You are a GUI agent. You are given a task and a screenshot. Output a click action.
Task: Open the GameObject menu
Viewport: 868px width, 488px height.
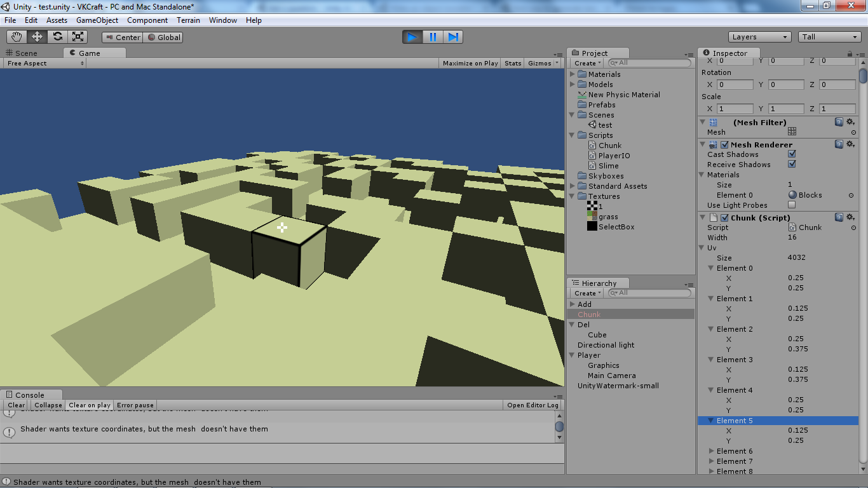point(97,20)
